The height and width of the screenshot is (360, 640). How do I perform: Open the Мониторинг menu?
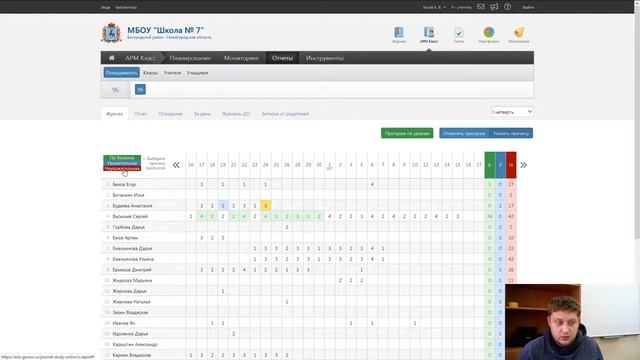(x=241, y=58)
